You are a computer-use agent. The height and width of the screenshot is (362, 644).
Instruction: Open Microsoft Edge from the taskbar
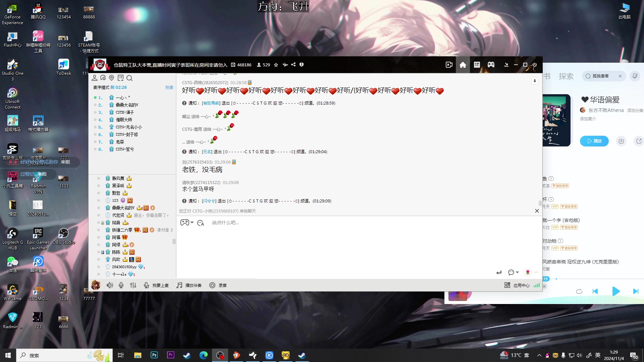coord(203,355)
